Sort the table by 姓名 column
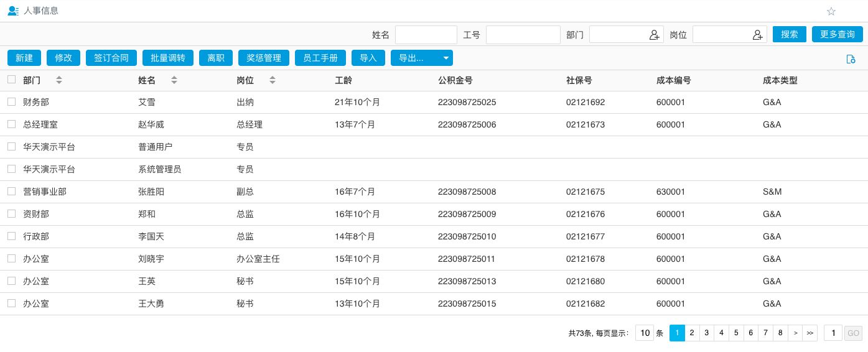Image resolution: width=868 pixels, height=352 pixels. pyautogui.click(x=174, y=80)
